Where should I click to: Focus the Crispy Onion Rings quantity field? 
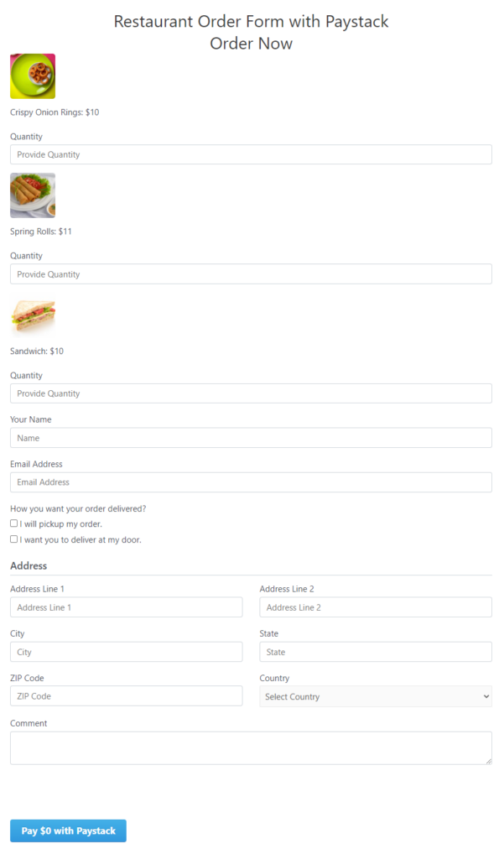coord(251,154)
